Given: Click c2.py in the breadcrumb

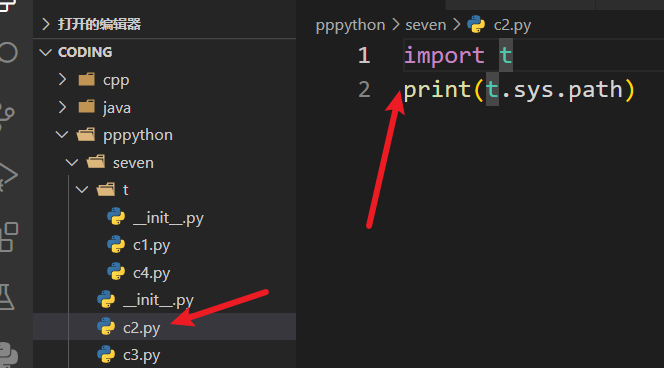Looking at the screenshot, I should pos(512,25).
